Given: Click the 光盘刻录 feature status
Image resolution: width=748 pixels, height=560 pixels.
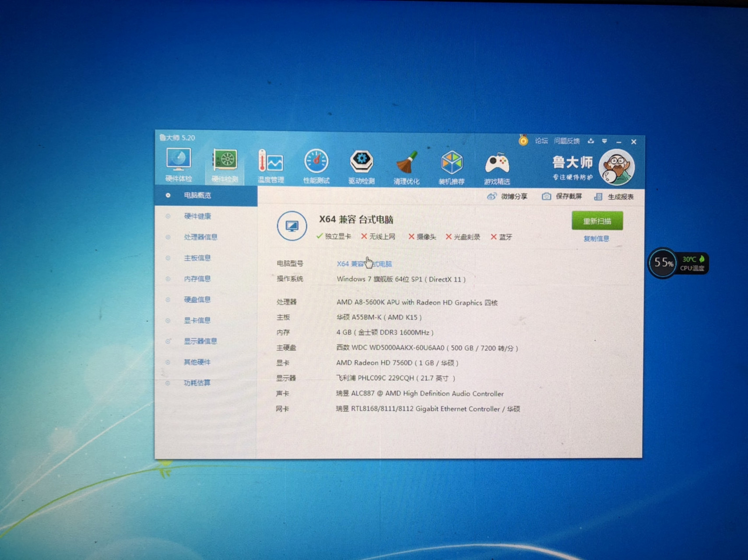Looking at the screenshot, I should click(x=463, y=237).
